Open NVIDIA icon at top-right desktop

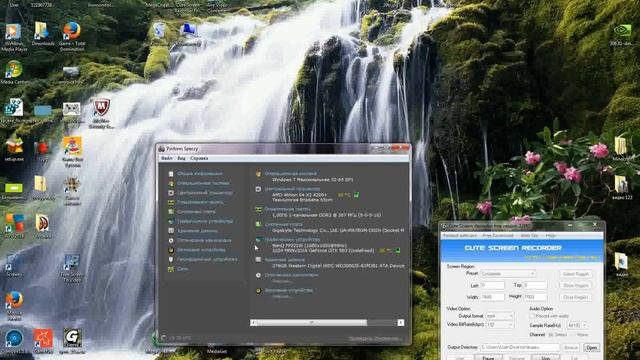click(x=622, y=35)
